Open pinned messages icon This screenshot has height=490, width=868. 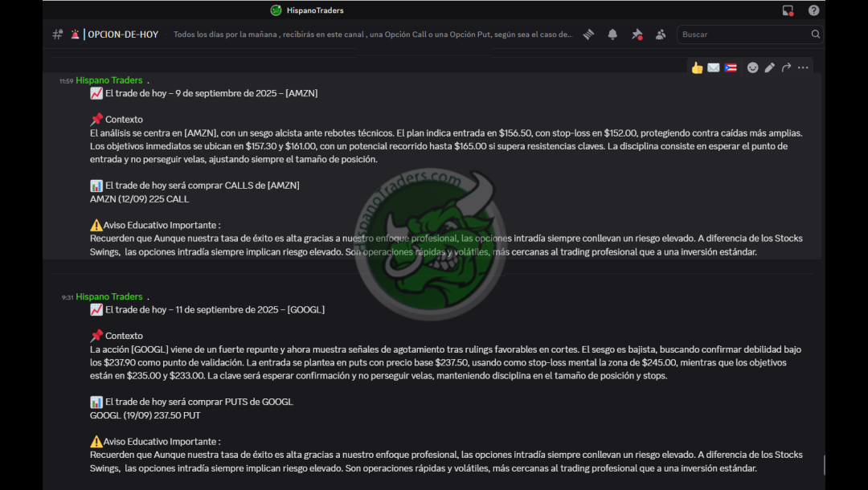tap(637, 35)
